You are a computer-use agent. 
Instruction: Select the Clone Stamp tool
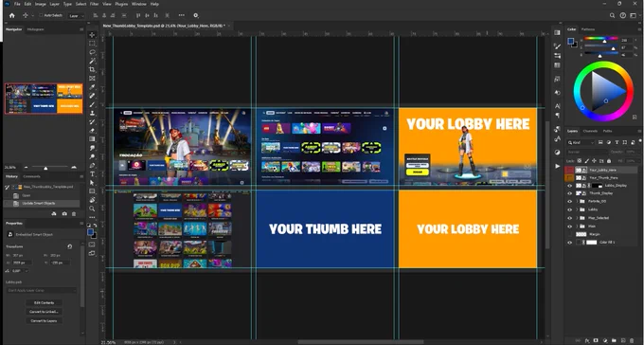pyautogui.click(x=92, y=113)
